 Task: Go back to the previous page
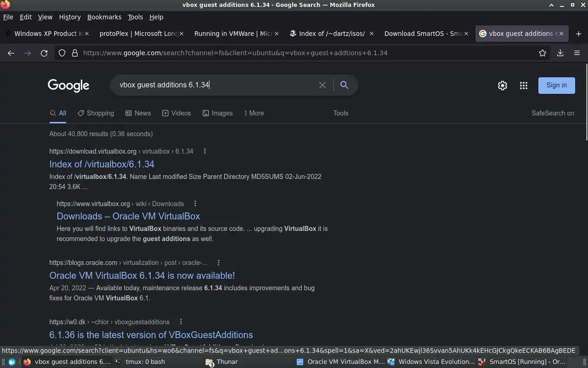(11, 53)
